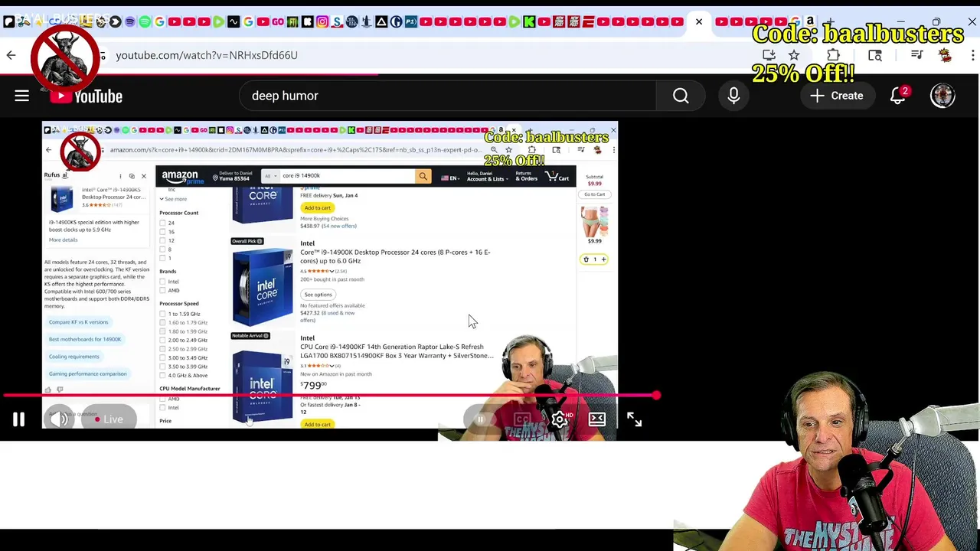Open Rufus panel three-dot menu
This screenshot has height=551, width=980.
pyautogui.click(x=120, y=177)
